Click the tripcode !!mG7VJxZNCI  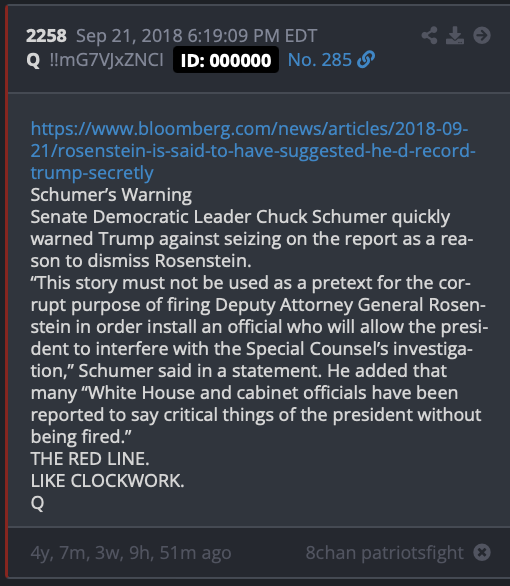pyautogui.click(x=106, y=60)
